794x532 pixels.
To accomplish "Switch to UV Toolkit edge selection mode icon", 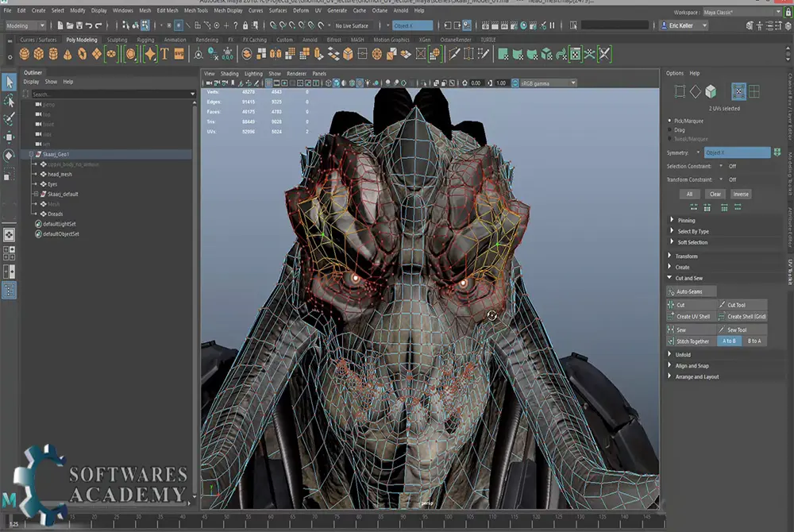I will click(696, 91).
